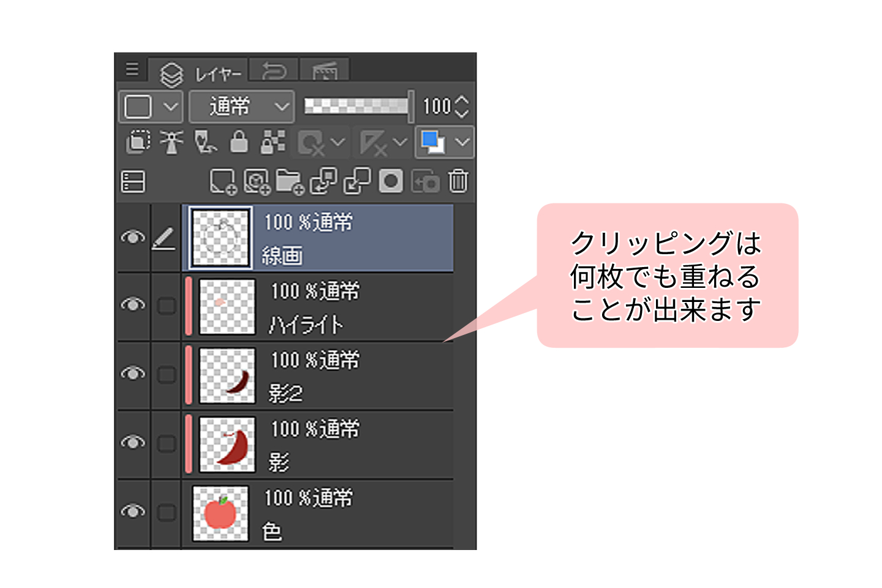Screen dimensions: 882x588
Task: Hide the 線画 layer
Action: 133,238
